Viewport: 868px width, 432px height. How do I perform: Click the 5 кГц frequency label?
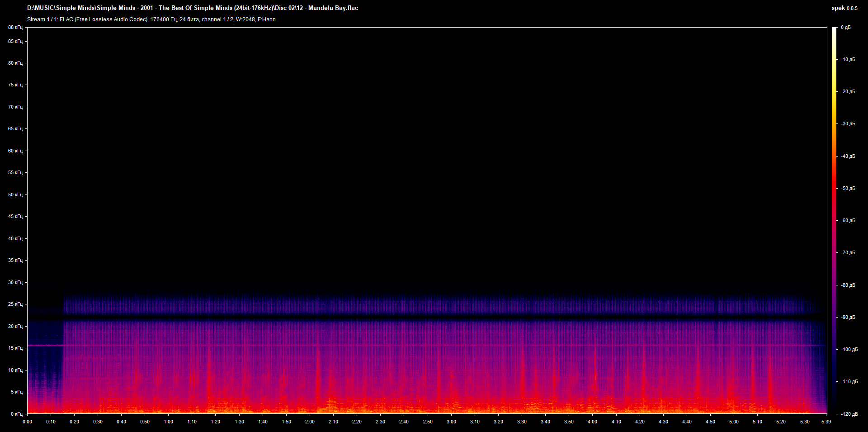[x=16, y=392]
